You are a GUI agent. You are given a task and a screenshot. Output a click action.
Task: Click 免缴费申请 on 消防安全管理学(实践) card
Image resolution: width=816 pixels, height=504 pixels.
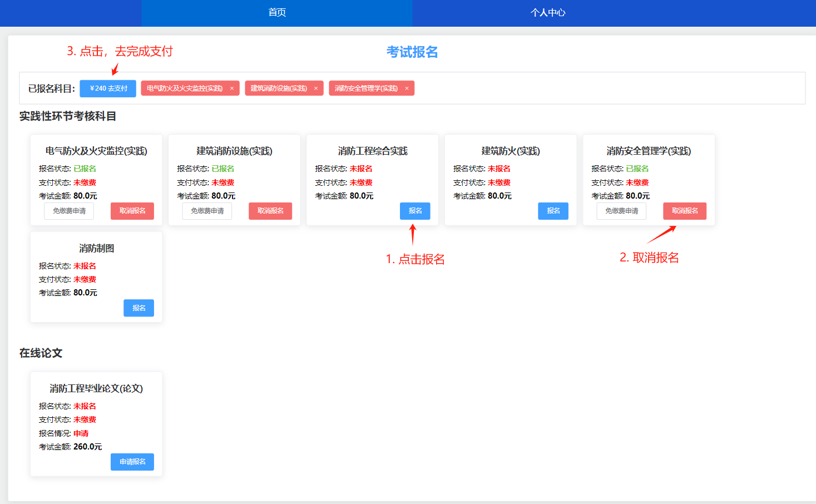click(x=621, y=211)
